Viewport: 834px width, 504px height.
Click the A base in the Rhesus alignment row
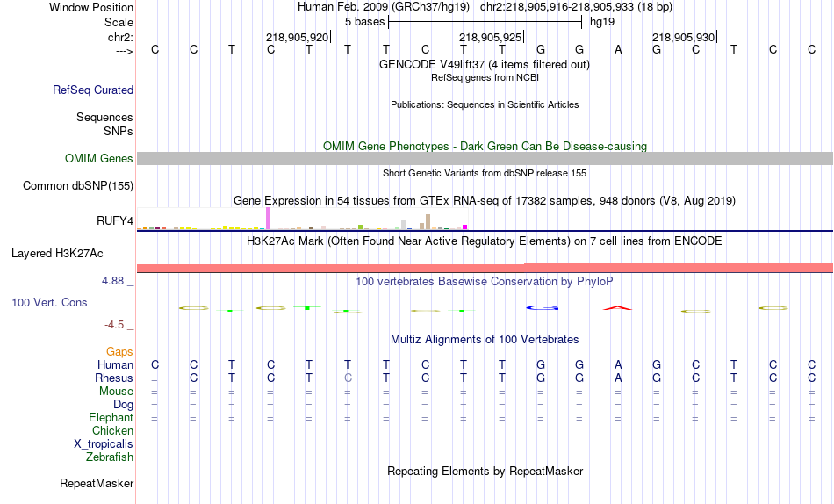618,378
